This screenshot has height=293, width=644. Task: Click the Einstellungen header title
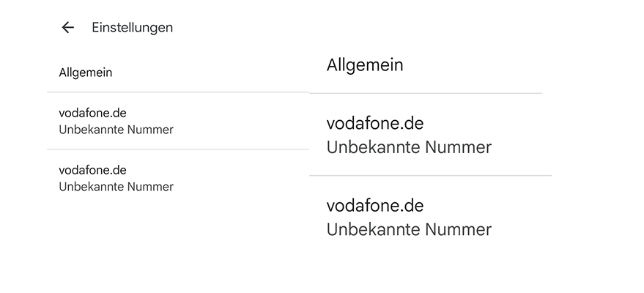point(132,28)
